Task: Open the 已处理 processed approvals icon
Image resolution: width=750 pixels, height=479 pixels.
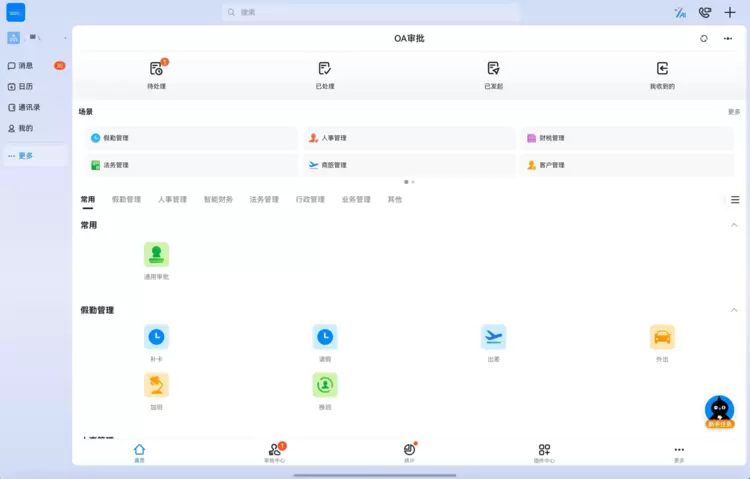Action: coord(324,69)
